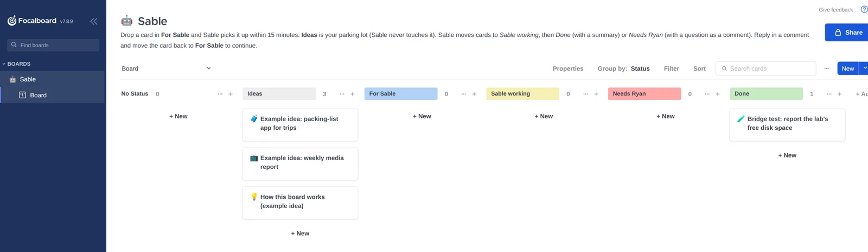
Task: Open the Sort menu
Action: click(x=699, y=68)
